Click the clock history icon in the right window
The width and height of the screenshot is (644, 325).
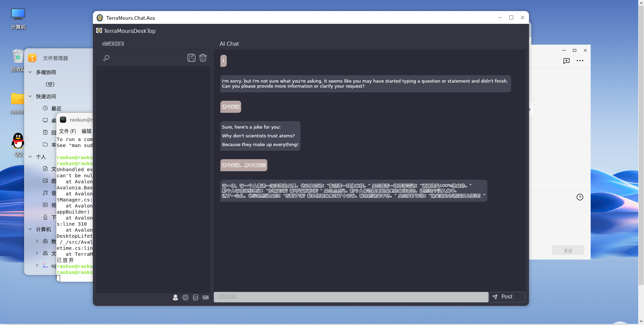coord(580,197)
